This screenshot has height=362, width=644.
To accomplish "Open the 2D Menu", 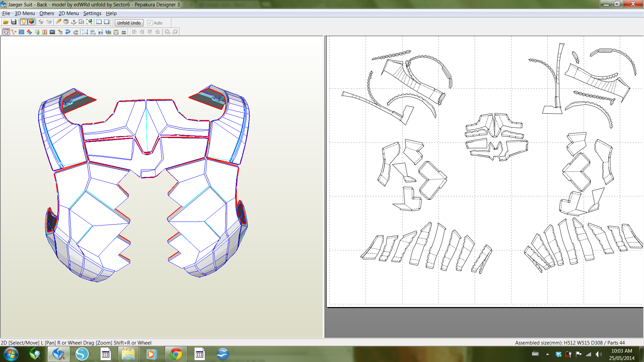I will [x=68, y=13].
